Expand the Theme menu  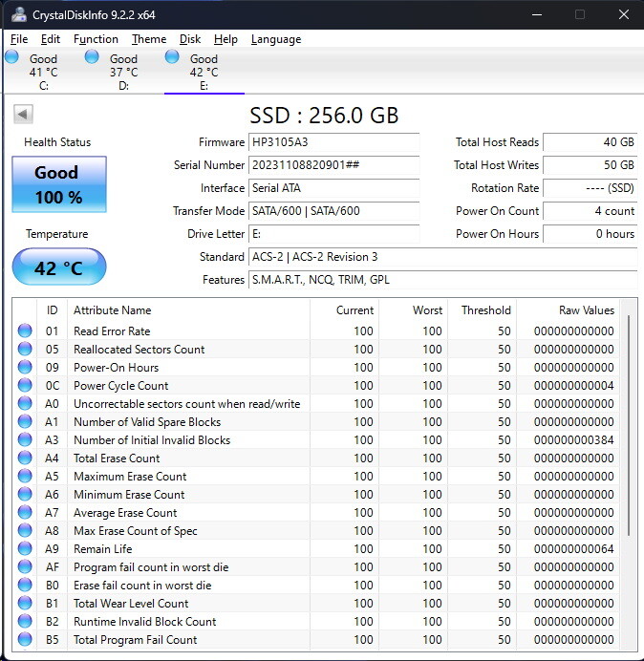148,39
